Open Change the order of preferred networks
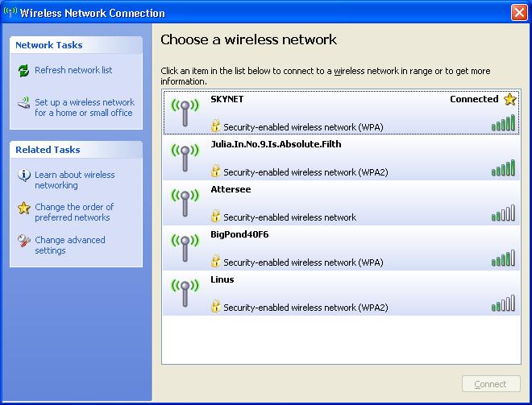 74,212
